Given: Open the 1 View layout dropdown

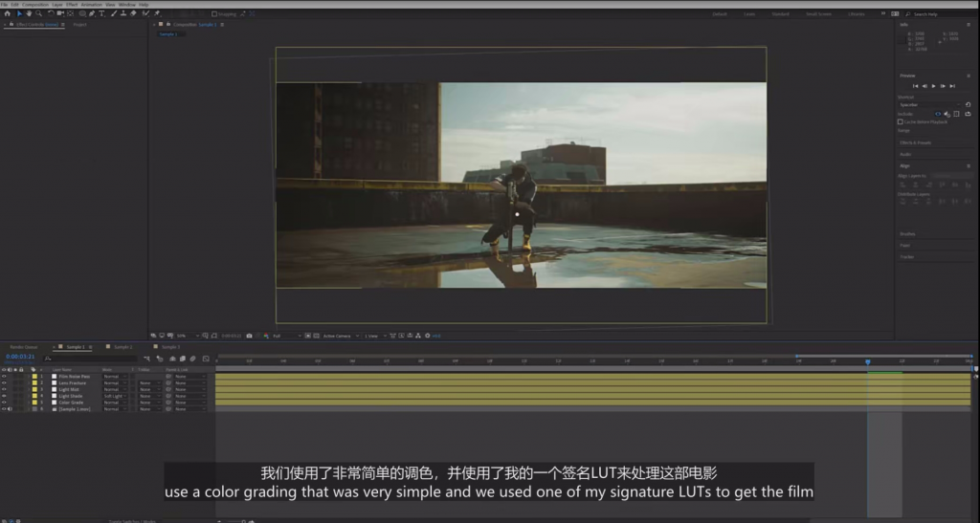Looking at the screenshot, I should click(375, 336).
